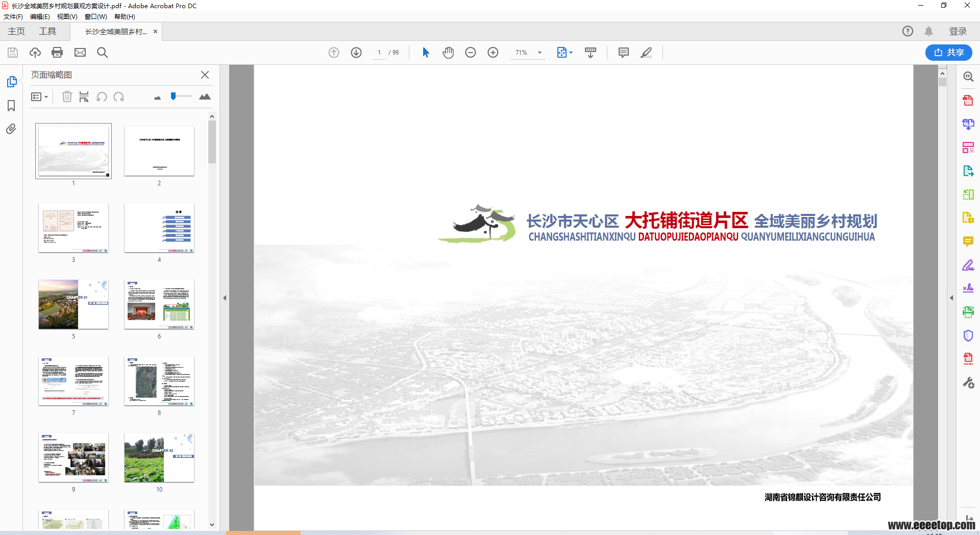This screenshot has width=980, height=535.
Task: Send file by email envelope icon
Action: pos(80,53)
